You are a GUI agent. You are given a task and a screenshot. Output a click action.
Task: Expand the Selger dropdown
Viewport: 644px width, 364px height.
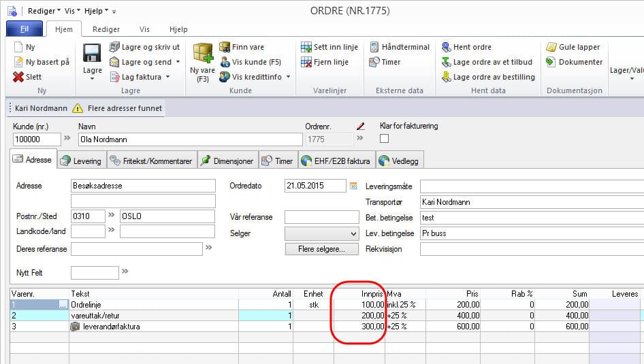[353, 233]
